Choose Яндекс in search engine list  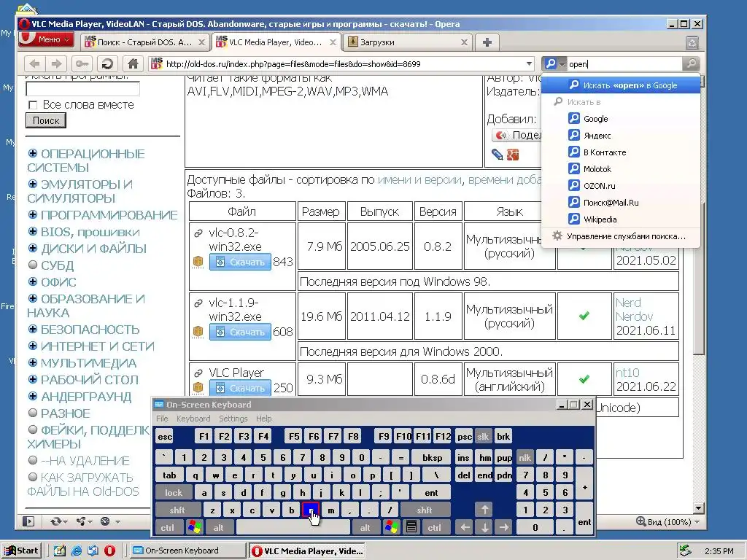point(621,136)
